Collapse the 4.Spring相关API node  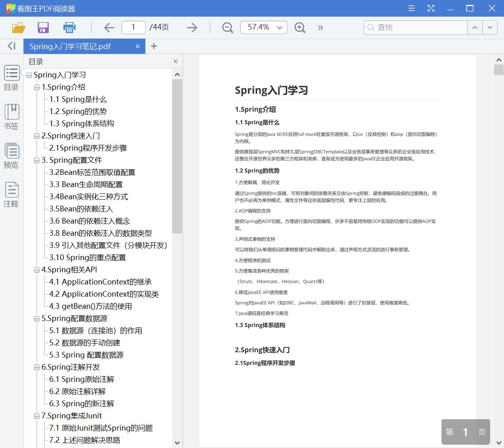pyautogui.click(x=37, y=270)
